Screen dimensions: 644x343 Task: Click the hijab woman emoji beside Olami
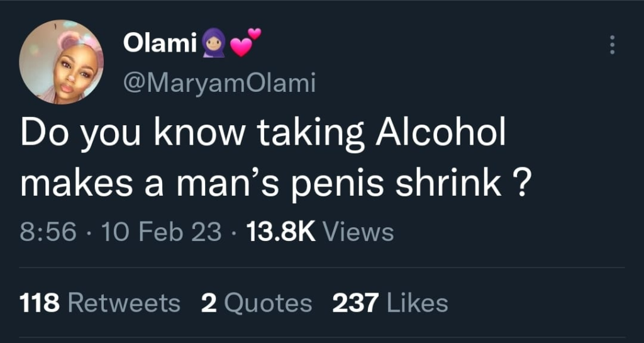tap(213, 44)
